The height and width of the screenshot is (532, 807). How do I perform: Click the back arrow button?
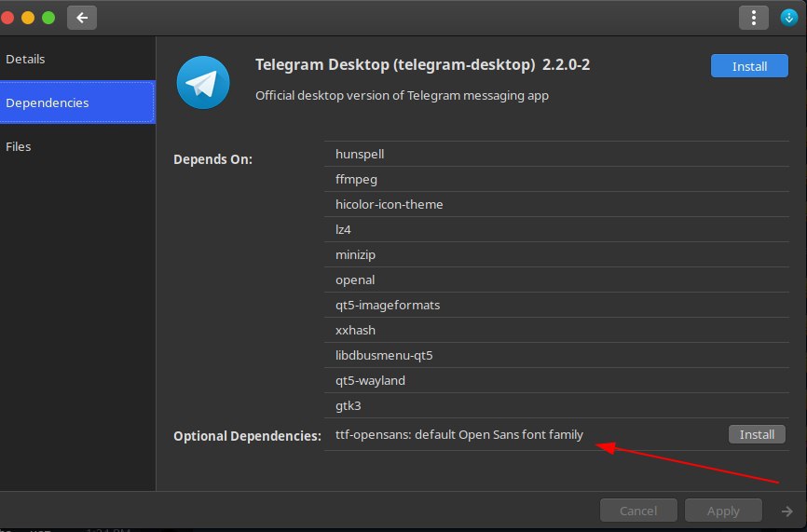(x=82, y=18)
